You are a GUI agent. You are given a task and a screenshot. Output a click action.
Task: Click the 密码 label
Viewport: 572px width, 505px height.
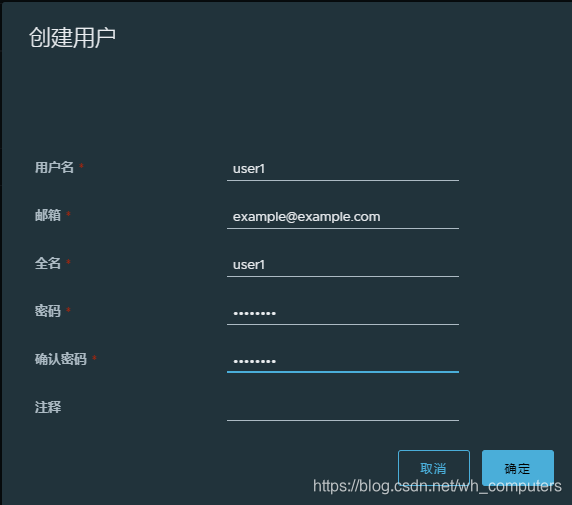tap(48, 311)
